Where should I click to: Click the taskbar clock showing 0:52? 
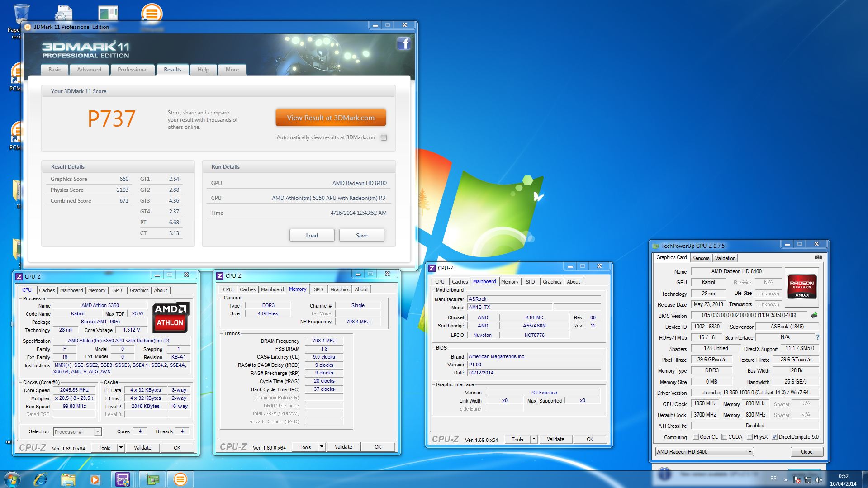[844, 476]
